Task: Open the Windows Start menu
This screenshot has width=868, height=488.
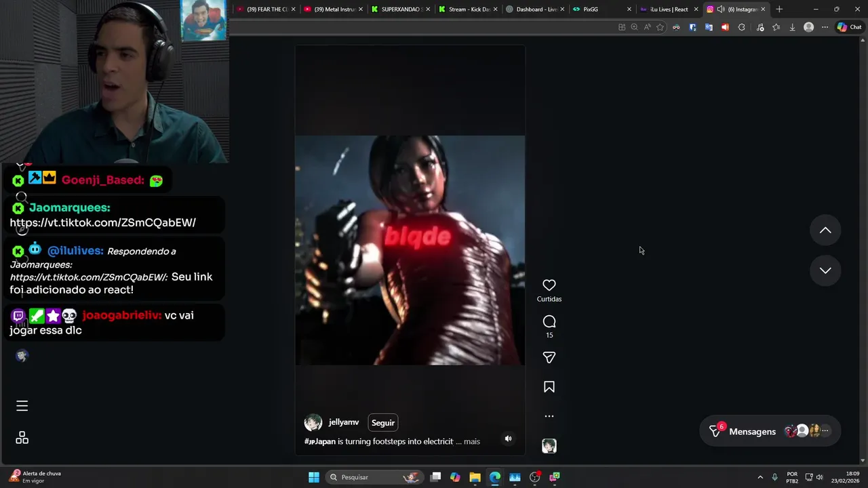Action: point(314,477)
